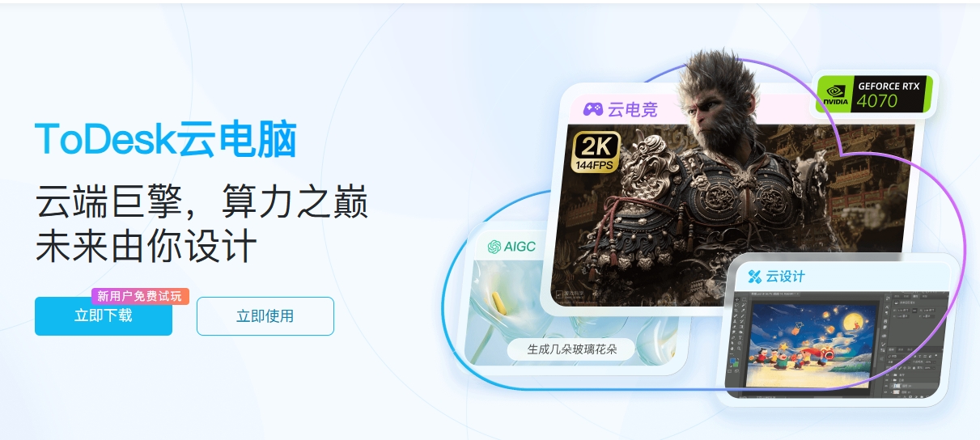
Task: Click the GeForce RTX 4070 badge text
Action: tap(889, 94)
